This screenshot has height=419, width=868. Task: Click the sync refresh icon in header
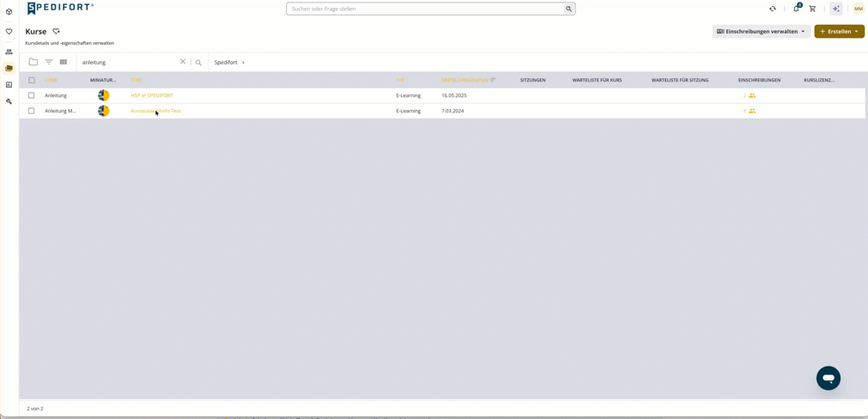[773, 9]
